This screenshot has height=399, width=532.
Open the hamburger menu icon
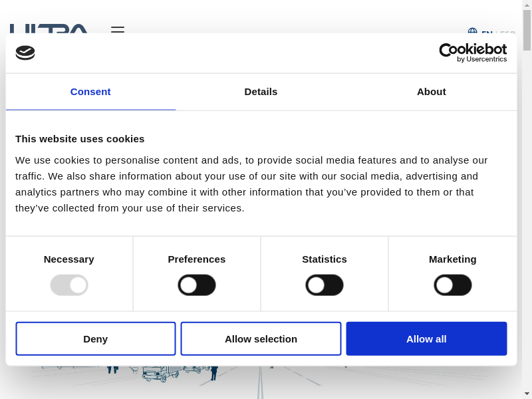[x=118, y=29]
